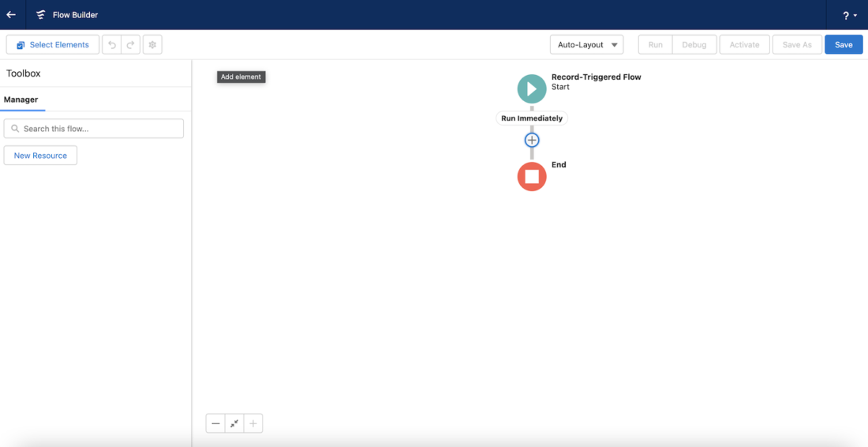Click the End element label
This screenshot has width=868, height=447.
click(x=559, y=164)
